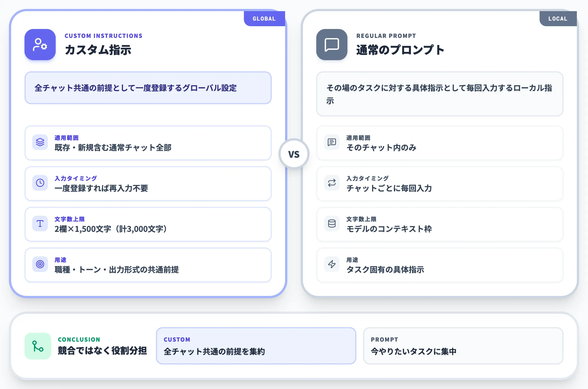This screenshot has width=588, height=389.
Task: Click the repeat arrows icon beside チャットごとに毎回入力
Action: pyautogui.click(x=332, y=183)
